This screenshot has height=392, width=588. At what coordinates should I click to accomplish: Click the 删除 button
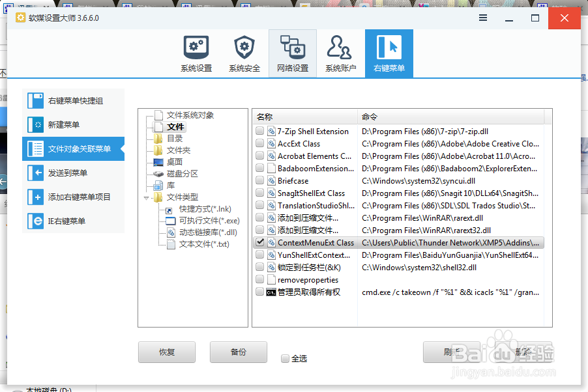(x=523, y=352)
